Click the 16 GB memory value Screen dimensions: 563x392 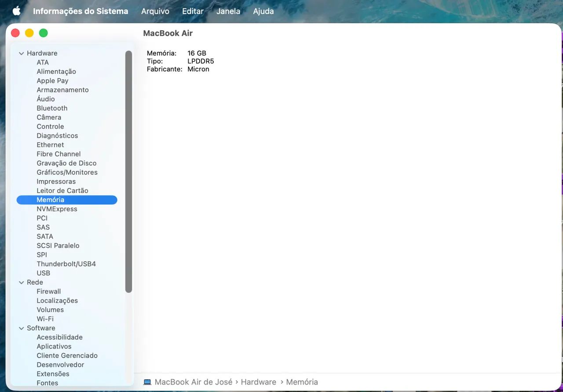point(197,53)
